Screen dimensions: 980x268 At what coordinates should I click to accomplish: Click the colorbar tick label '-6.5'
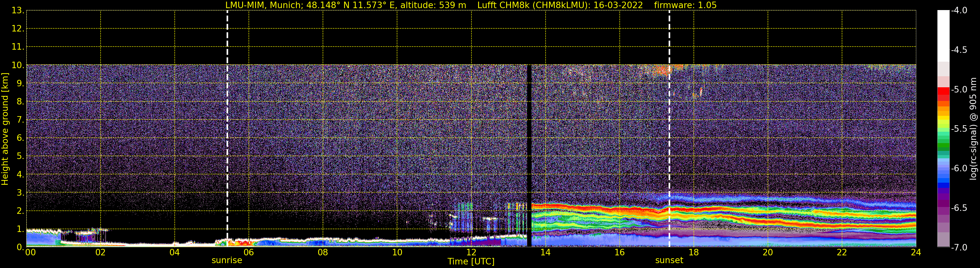click(959, 208)
